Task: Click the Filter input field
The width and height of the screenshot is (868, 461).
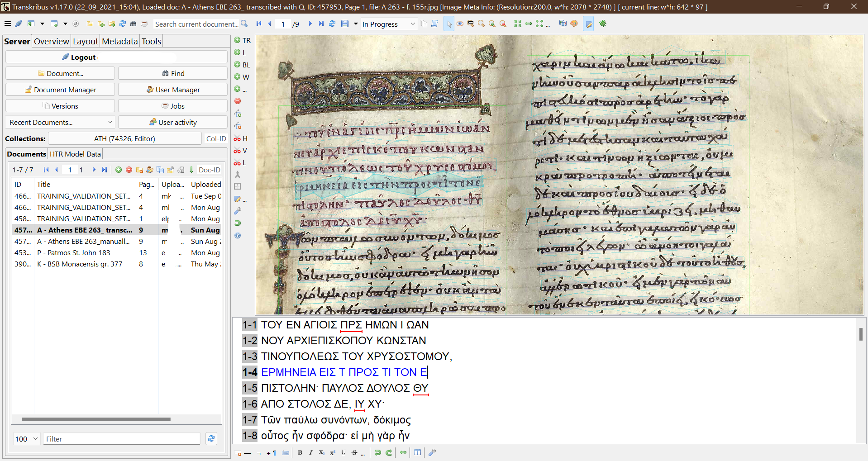Action: pyautogui.click(x=121, y=439)
